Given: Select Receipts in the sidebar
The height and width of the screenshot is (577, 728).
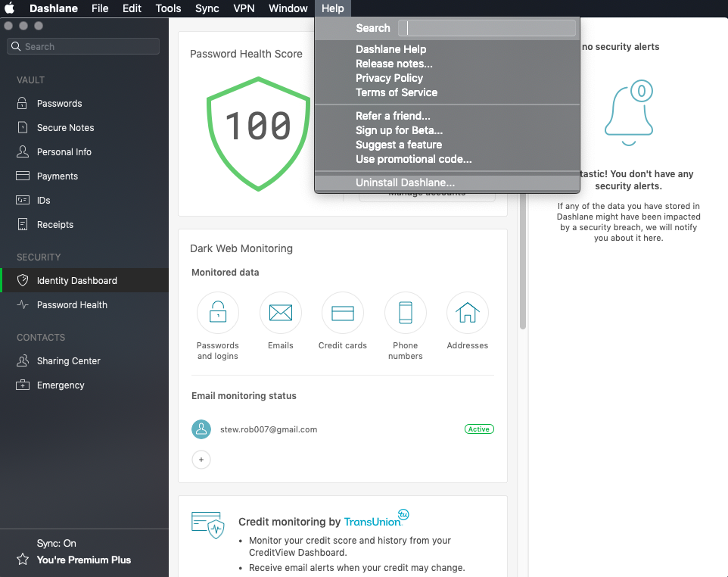Looking at the screenshot, I should (x=54, y=224).
